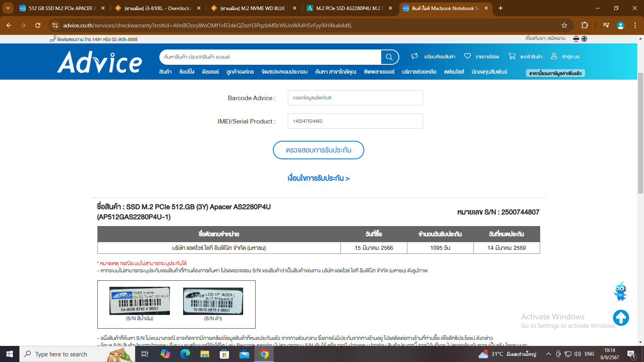
Task: Open ค้นหา สาขาใกล้คุณ menu
Action: point(336,72)
